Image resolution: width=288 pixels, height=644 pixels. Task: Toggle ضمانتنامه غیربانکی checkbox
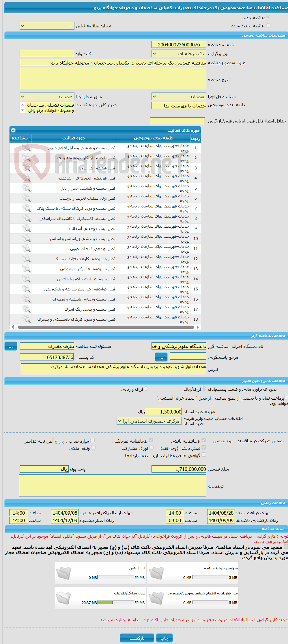[151, 440]
